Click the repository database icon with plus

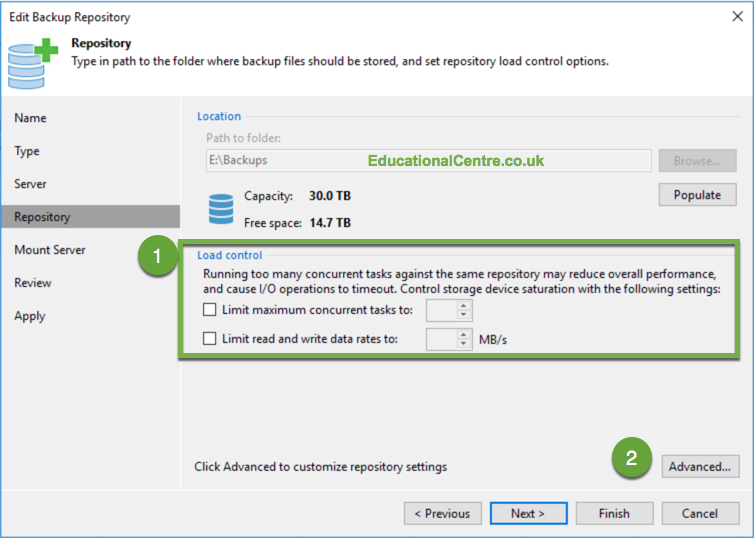32,63
